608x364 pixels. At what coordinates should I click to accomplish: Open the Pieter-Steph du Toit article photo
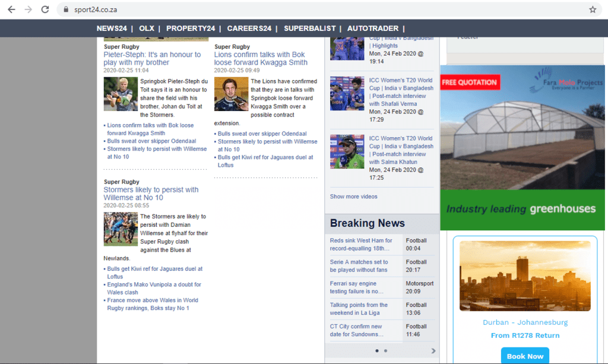point(121,94)
